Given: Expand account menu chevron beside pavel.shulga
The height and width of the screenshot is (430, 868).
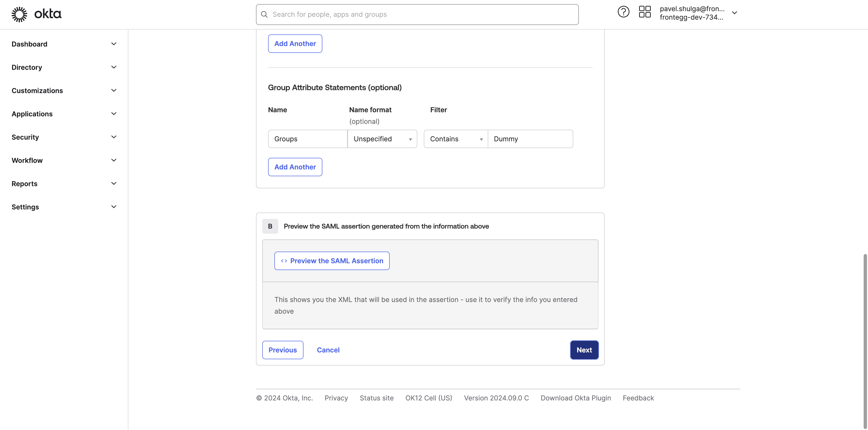Looking at the screenshot, I should (x=735, y=13).
